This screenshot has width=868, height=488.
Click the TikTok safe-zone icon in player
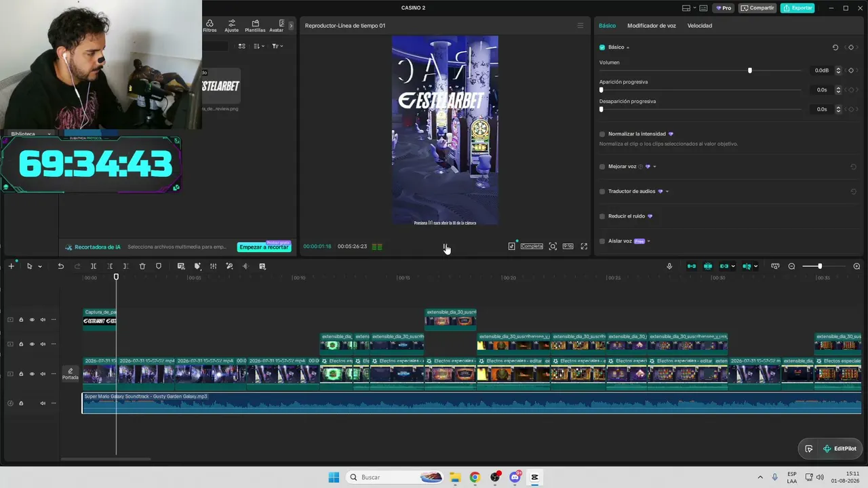[512, 246]
